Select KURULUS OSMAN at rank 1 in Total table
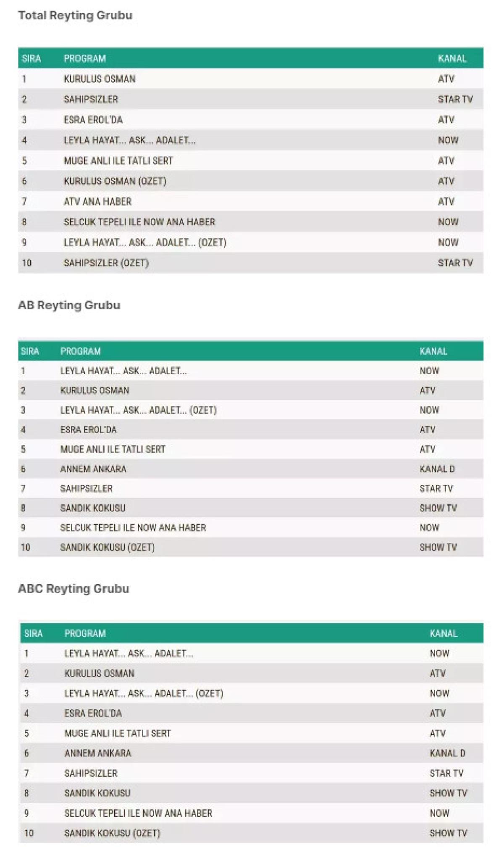The height and width of the screenshot is (859, 504). tap(99, 79)
